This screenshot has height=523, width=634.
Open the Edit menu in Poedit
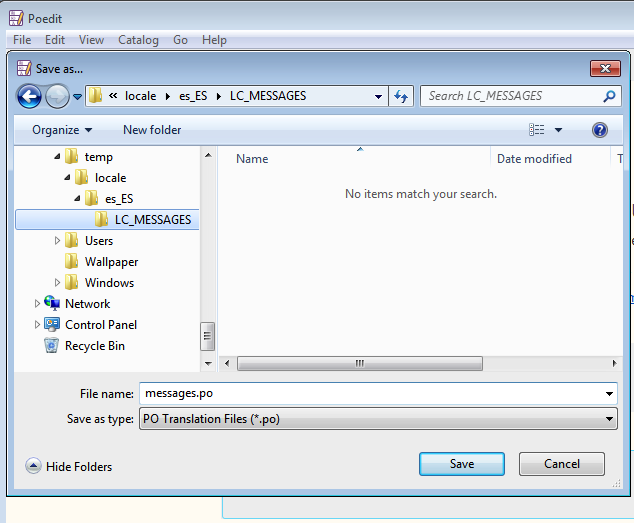click(x=55, y=40)
